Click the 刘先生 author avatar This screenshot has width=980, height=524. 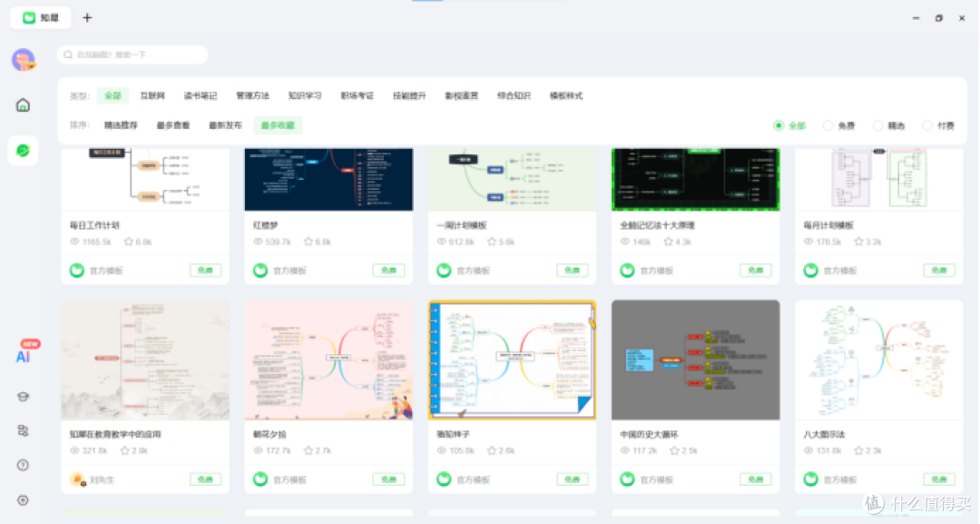(77, 480)
